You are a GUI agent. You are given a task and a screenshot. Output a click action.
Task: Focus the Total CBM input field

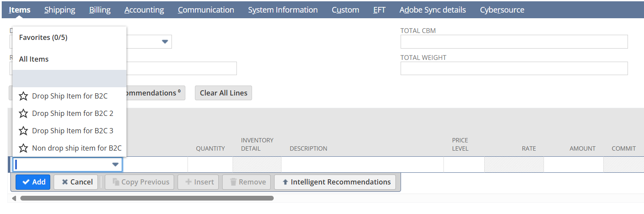pyautogui.click(x=514, y=42)
